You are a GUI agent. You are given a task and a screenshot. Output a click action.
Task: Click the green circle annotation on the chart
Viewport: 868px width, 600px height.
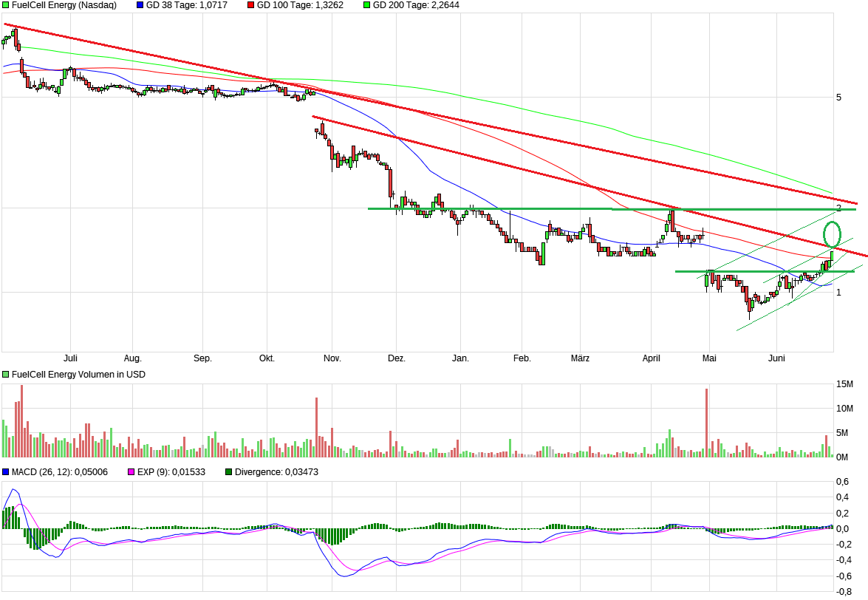pos(833,233)
